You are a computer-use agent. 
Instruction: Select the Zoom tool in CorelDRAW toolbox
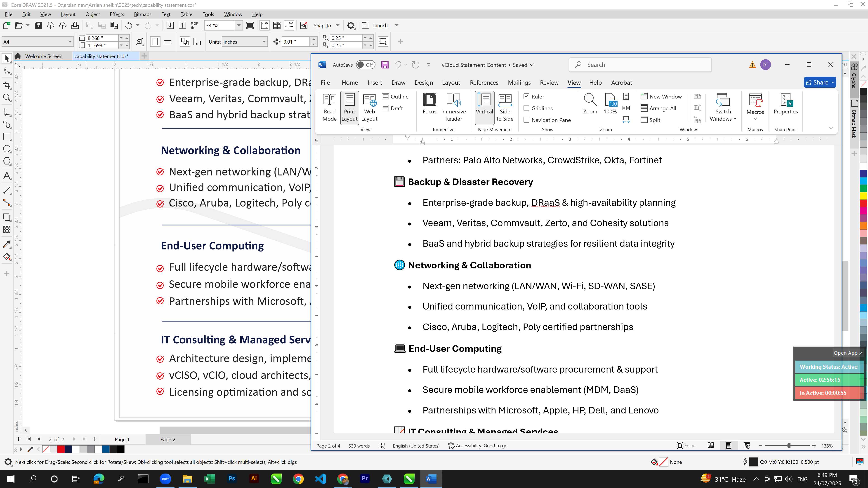[x=7, y=98]
